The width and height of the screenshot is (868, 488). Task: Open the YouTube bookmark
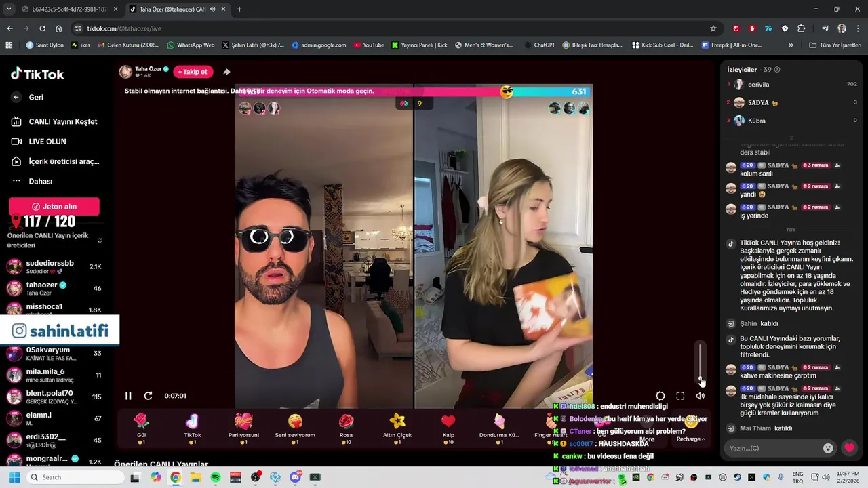pyautogui.click(x=369, y=45)
